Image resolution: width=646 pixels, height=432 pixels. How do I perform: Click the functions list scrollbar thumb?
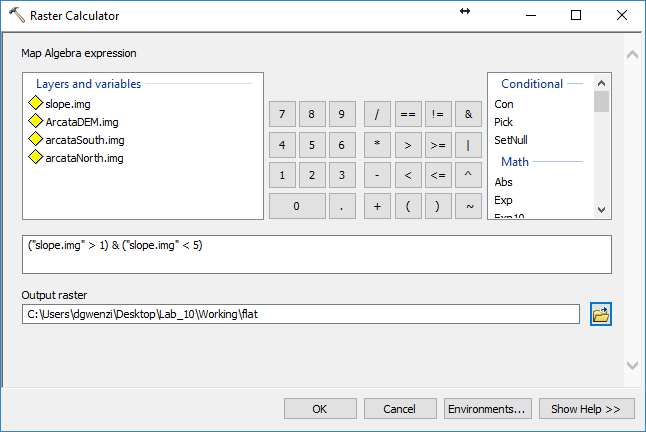601,101
